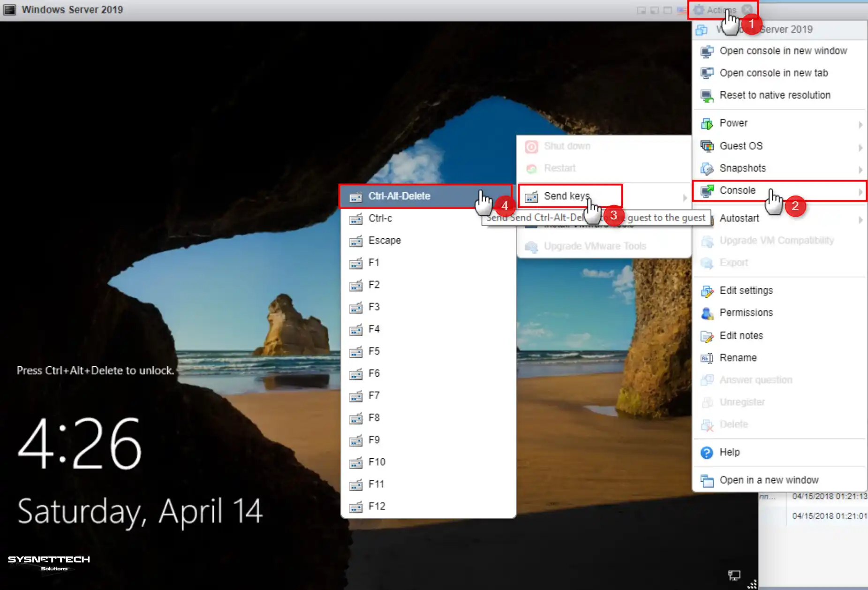Click keyboard icon beside Escape
This screenshot has width=868, height=590.
pos(356,241)
